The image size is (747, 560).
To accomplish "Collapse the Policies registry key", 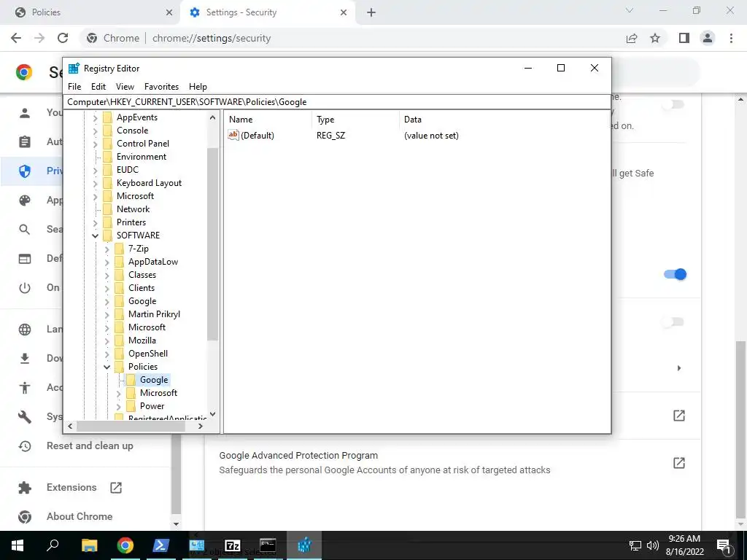I will pos(107,367).
